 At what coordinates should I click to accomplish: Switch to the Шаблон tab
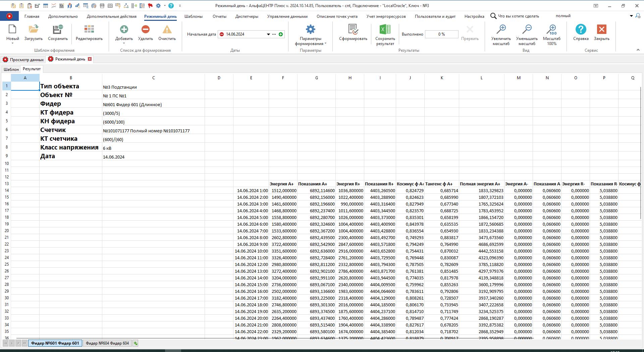11,70
